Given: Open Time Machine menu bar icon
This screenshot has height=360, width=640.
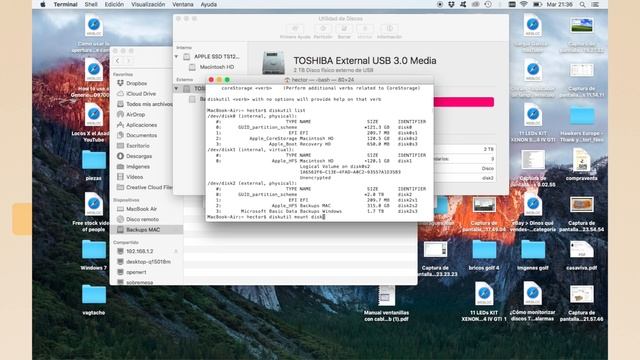Looking at the screenshot, I should coord(488,4).
